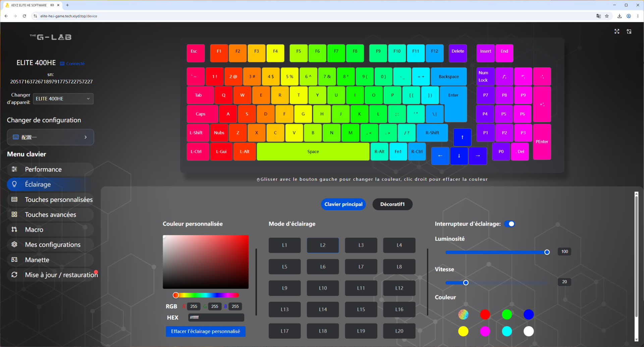The image size is (644, 347).
Task: Adjust the Vitesse slider handle
Action: [466, 283]
